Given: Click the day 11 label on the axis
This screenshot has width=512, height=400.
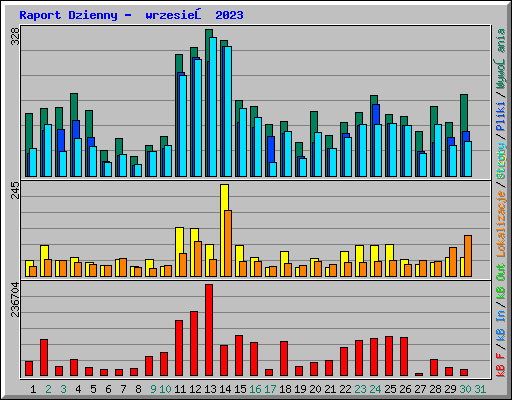Looking at the screenshot, I should pyautogui.click(x=180, y=389).
